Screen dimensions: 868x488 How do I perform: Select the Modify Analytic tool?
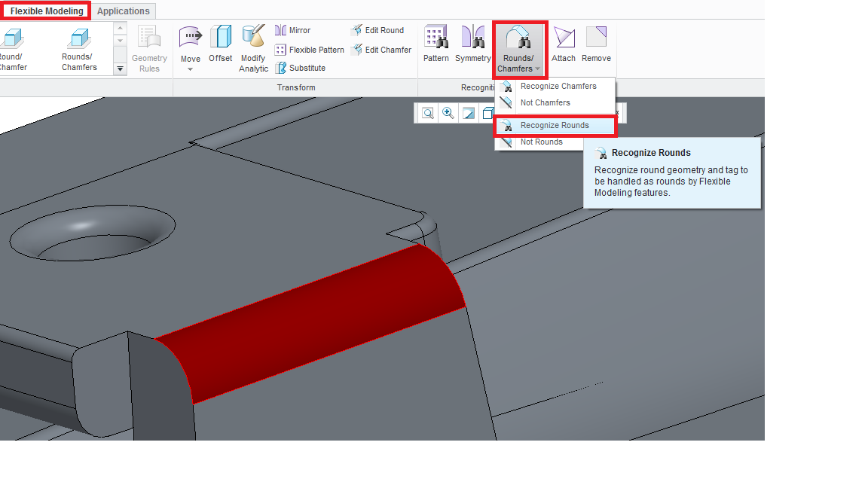[253, 38]
